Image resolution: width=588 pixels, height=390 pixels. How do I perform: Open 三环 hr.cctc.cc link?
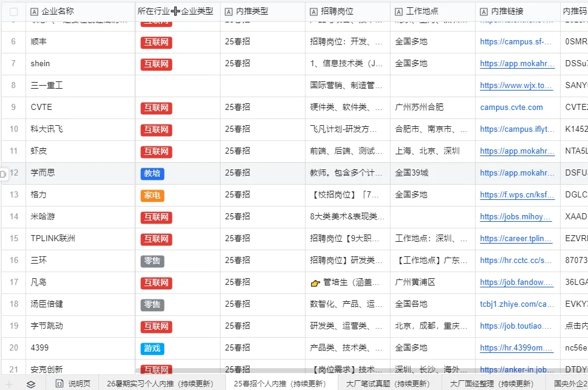pos(516,260)
